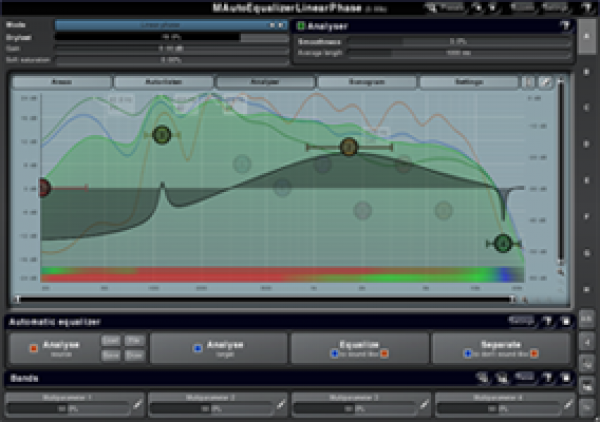Click the enlarge graph icon beside Settings tab
The height and width of the screenshot is (422, 600).
coord(546,82)
